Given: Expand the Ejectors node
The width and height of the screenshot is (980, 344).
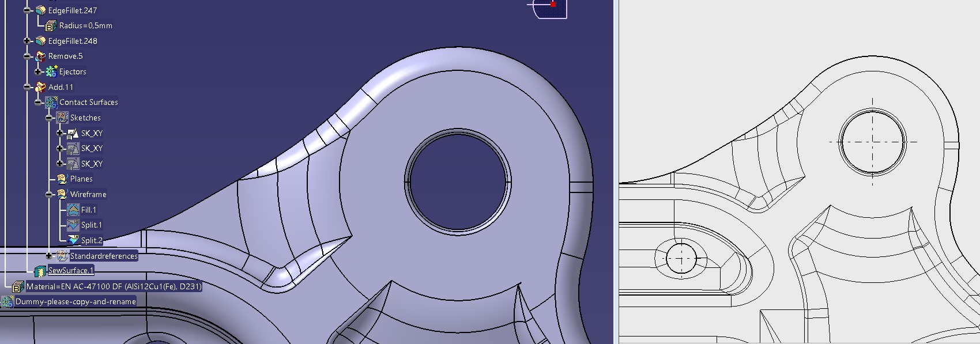Looking at the screenshot, I should click(x=38, y=71).
